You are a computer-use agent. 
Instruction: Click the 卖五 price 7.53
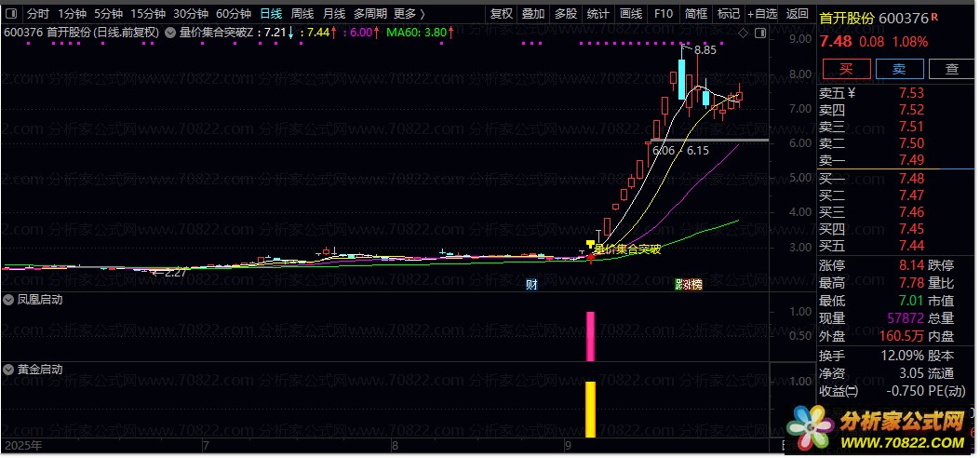(x=911, y=93)
